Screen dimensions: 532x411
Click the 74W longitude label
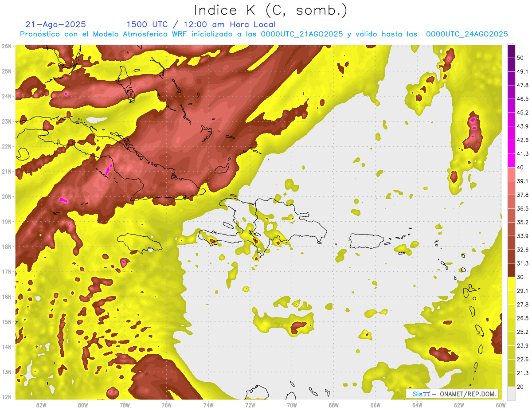208,405
